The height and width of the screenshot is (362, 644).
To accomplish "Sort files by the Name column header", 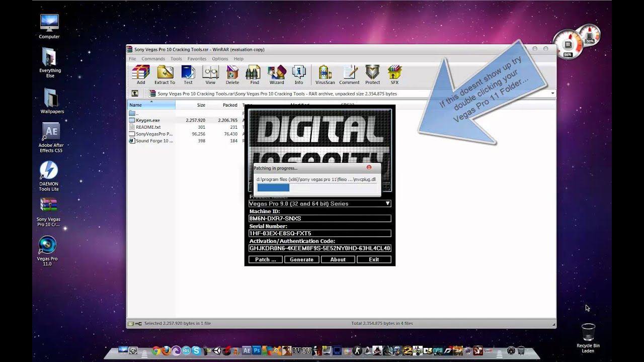I will 151,105.
